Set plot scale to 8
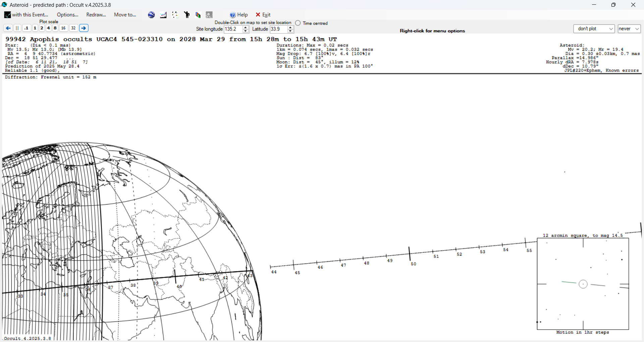Viewport: 644px width, 342px height. [55, 28]
